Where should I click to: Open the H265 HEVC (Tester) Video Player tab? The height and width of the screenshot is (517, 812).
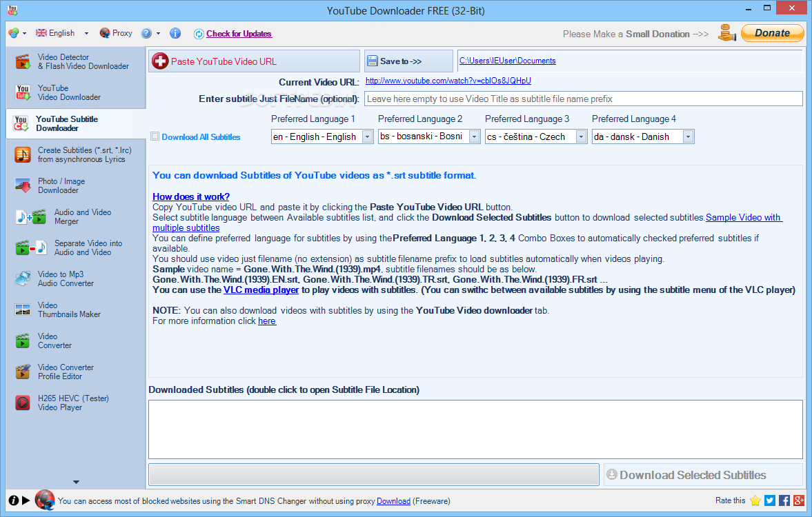coord(76,403)
